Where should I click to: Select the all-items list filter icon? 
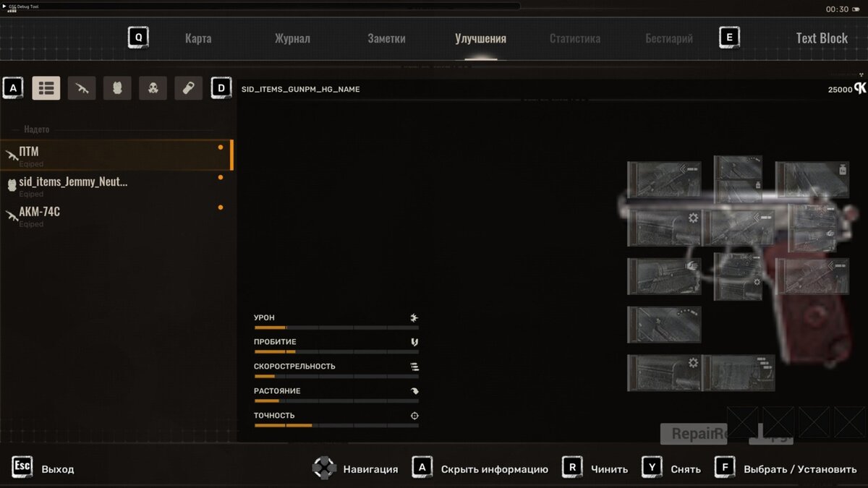[46, 88]
